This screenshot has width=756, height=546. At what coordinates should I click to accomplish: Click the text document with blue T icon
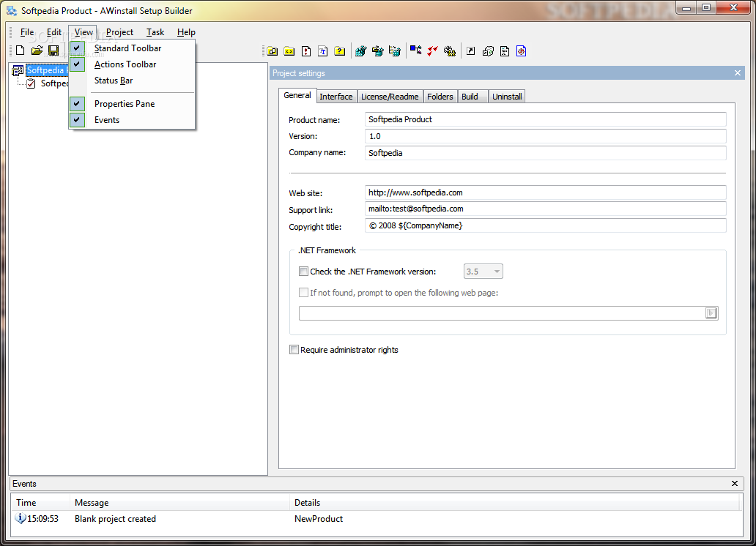coord(323,51)
